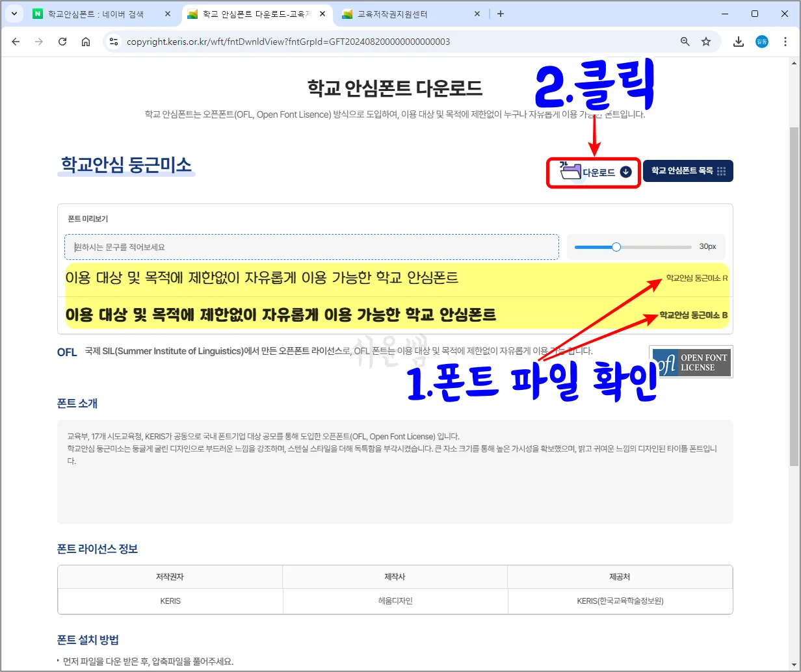801x672 pixels.
Task: Open the Chrome three-dot menu
Action: 786,41
